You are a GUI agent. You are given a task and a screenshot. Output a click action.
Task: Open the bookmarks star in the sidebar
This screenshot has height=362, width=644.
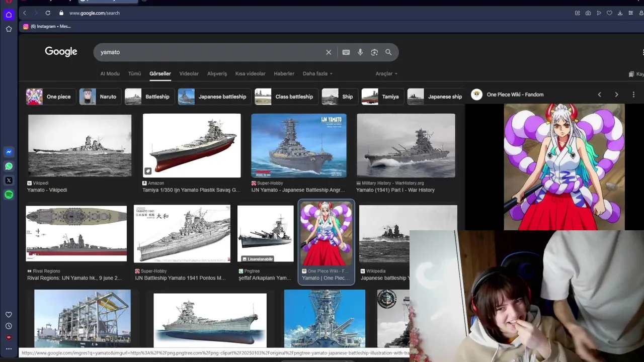9,29
